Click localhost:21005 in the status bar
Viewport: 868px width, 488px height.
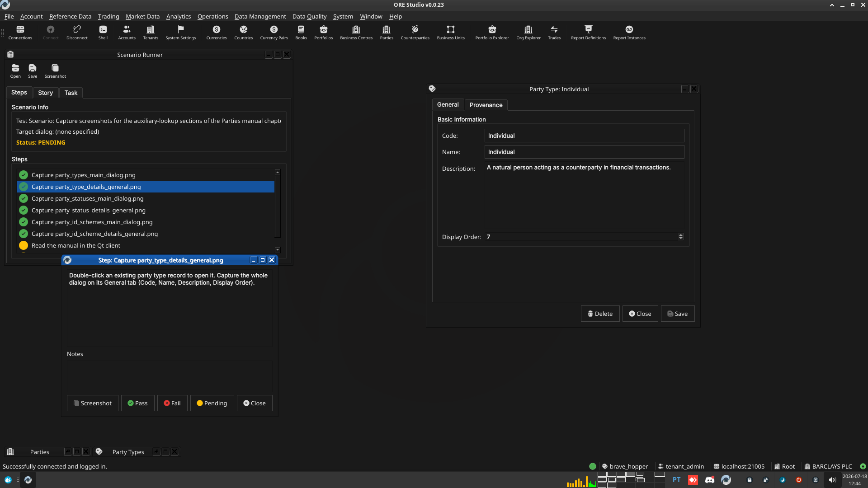pyautogui.click(x=739, y=466)
